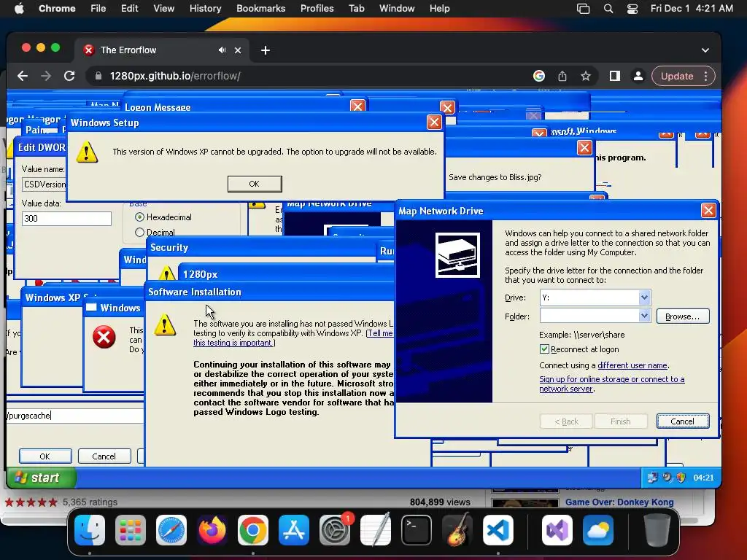Open the Chrome profile menu
This screenshot has width=747, height=560.
pos(638,76)
